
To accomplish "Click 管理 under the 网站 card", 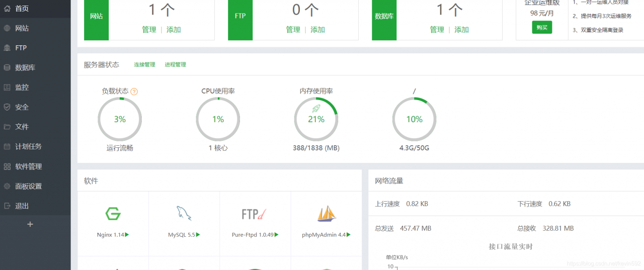I will click(149, 30).
